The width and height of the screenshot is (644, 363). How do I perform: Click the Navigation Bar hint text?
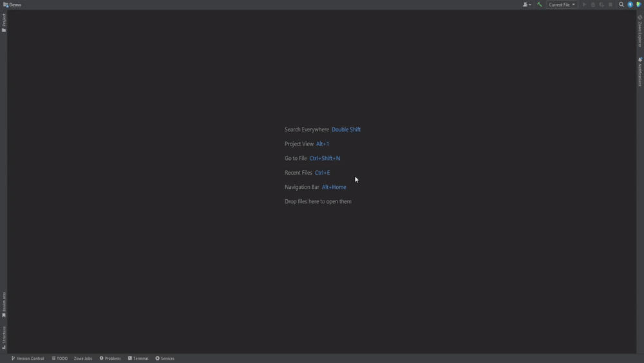pos(302,187)
